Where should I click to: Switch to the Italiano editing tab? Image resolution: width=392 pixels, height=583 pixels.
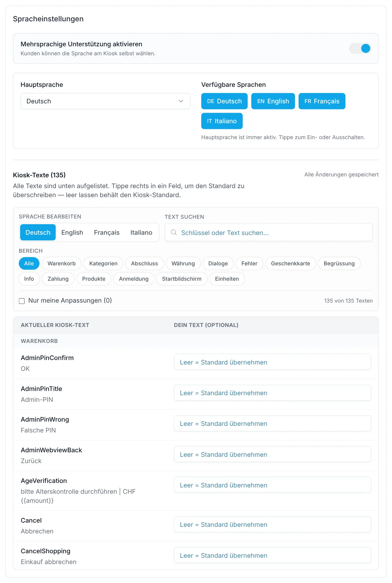[141, 232]
